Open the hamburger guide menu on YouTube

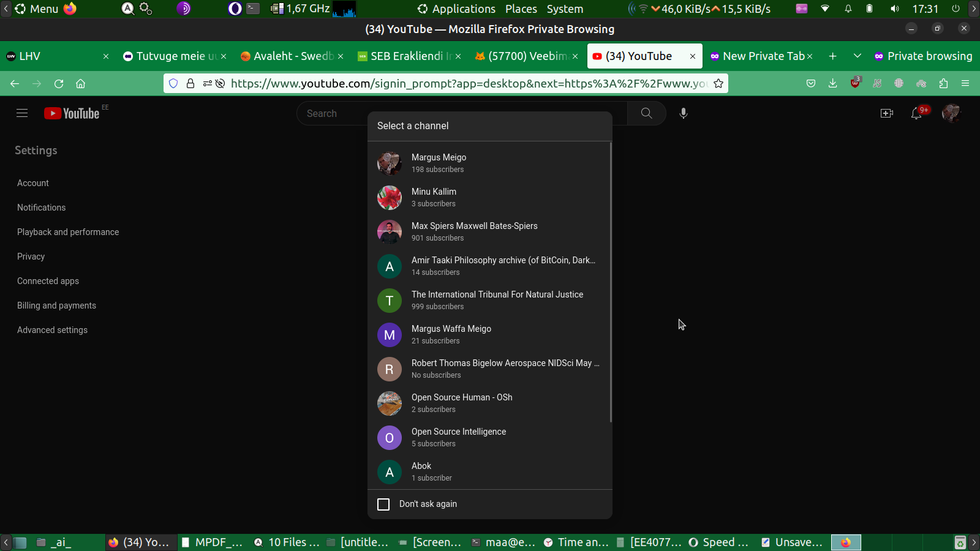(x=22, y=113)
